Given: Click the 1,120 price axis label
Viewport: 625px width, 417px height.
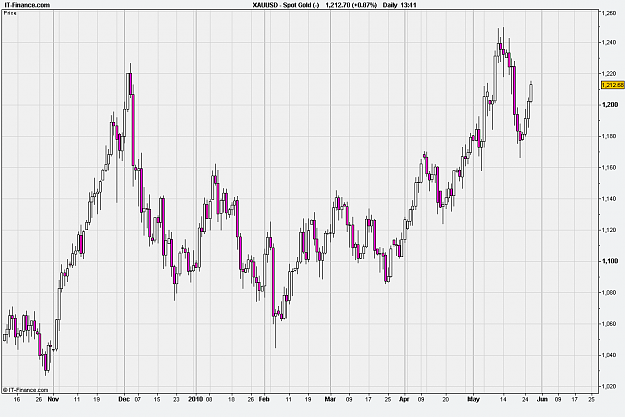Looking at the screenshot, I should pos(609,230).
